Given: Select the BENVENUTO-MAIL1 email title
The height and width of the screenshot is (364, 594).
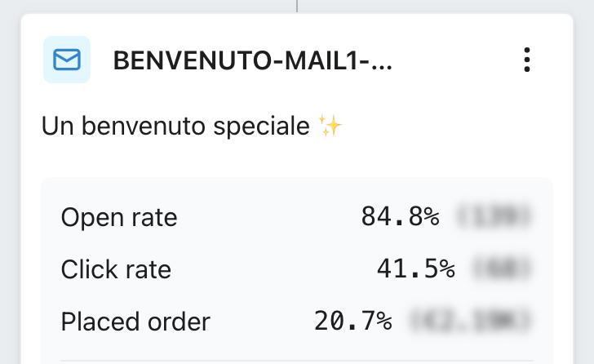Looking at the screenshot, I should pos(252,60).
